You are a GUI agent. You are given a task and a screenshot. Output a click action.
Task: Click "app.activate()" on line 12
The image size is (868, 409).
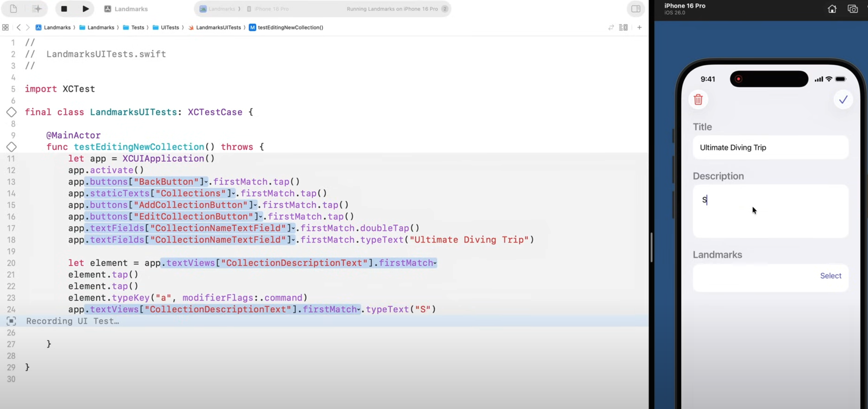click(x=106, y=170)
